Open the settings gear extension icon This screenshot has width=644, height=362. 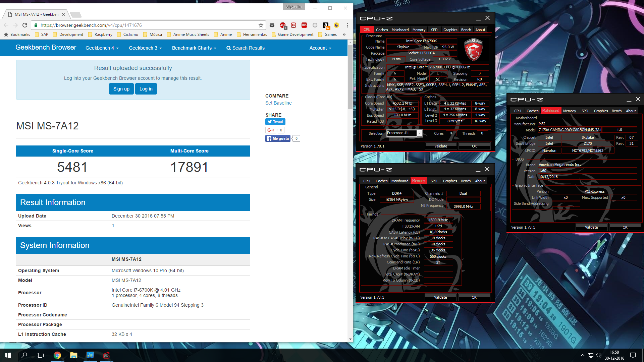pyautogui.click(x=272, y=25)
